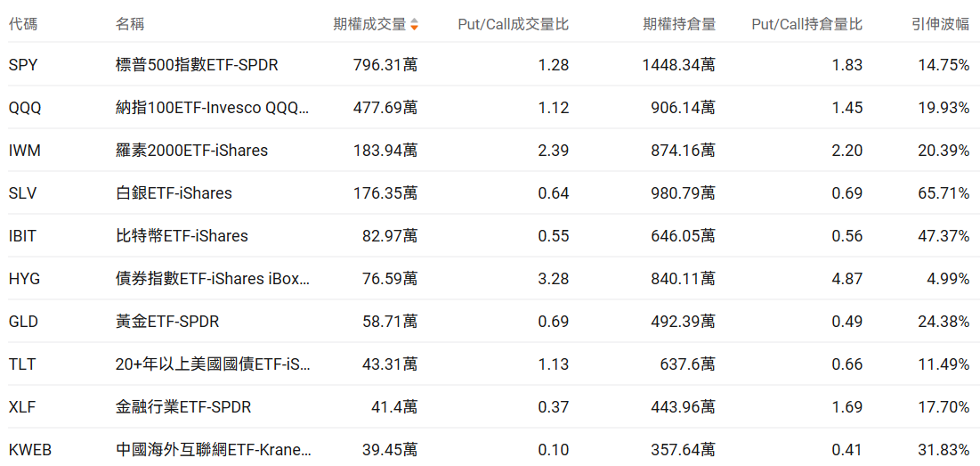The height and width of the screenshot is (466, 980).
Task: Click the 引伸波幅 column header
Action: 940,24
